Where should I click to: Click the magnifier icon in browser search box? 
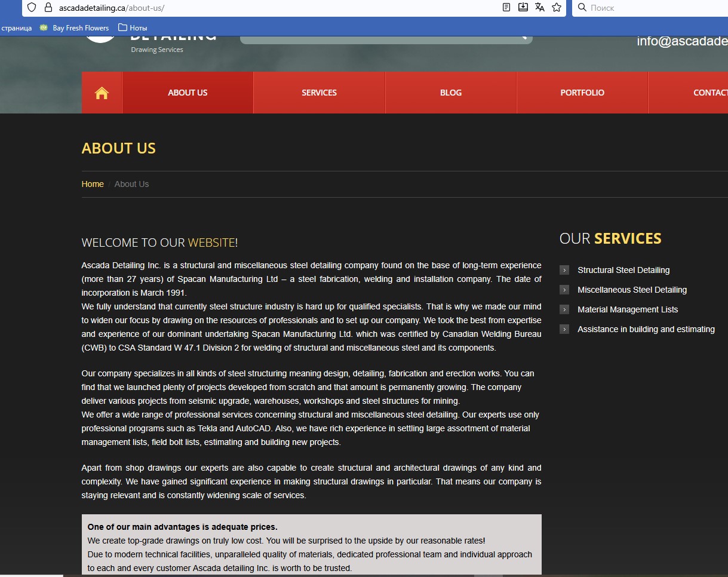(x=582, y=8)
